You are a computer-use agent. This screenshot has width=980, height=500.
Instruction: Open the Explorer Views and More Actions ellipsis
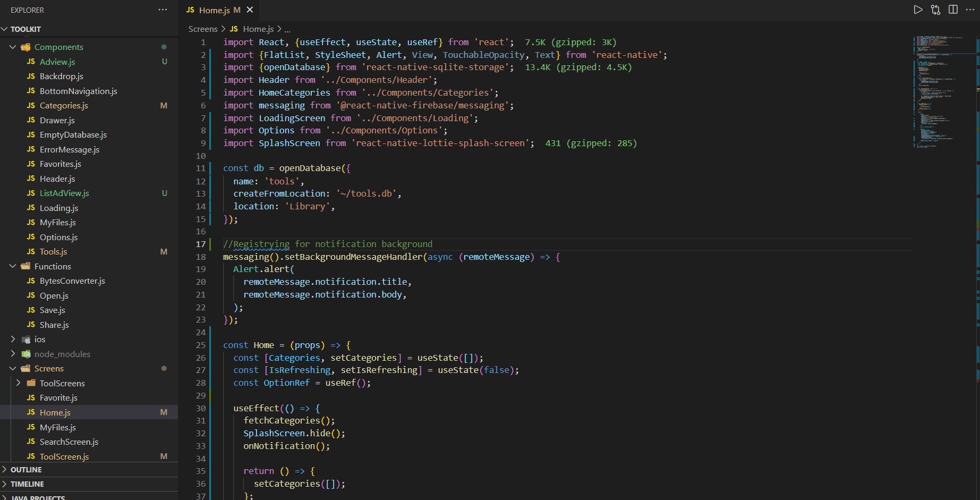pyautogui.click(x=163, y=10)
